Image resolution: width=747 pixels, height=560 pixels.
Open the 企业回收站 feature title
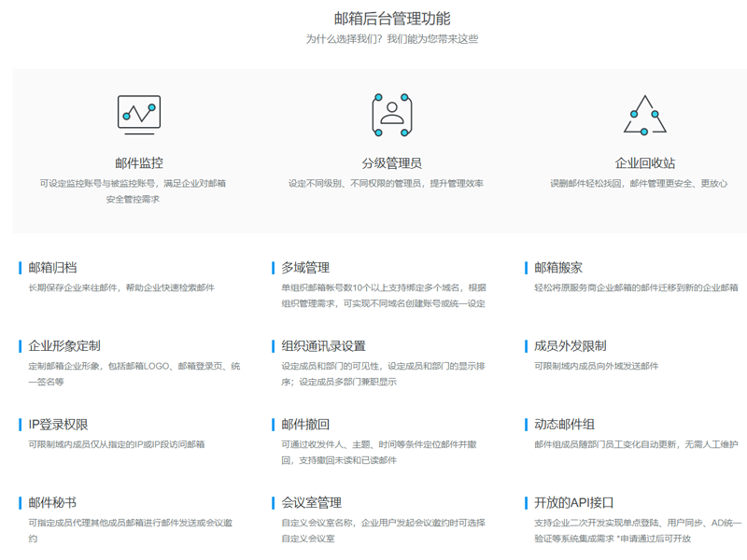tap(644, 162)
